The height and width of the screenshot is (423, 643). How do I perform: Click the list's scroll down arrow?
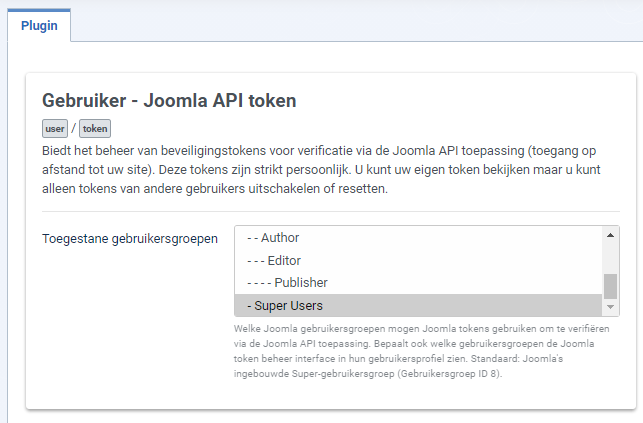[610, 307]
